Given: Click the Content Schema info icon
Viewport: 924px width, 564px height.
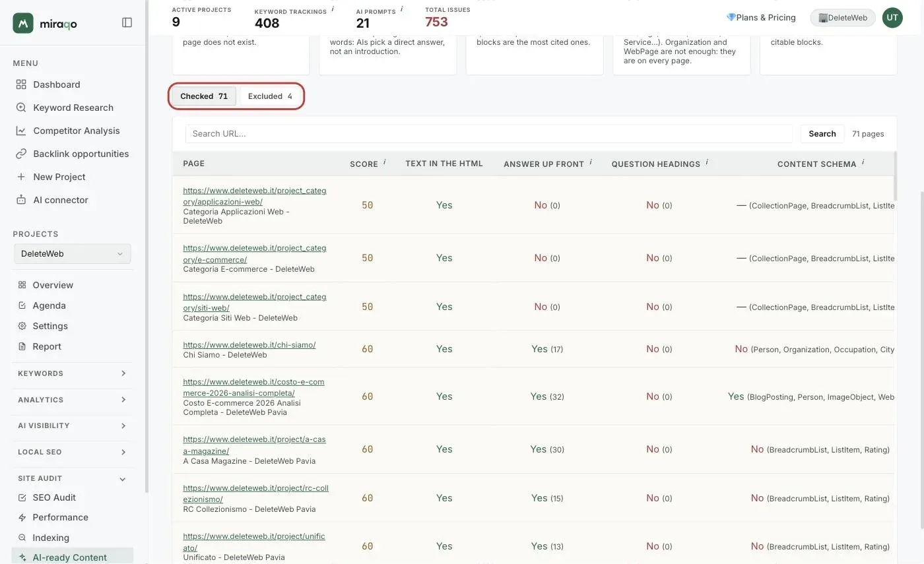Looking at the screenshot, I should pyautogui.click(x=863, y=162).
